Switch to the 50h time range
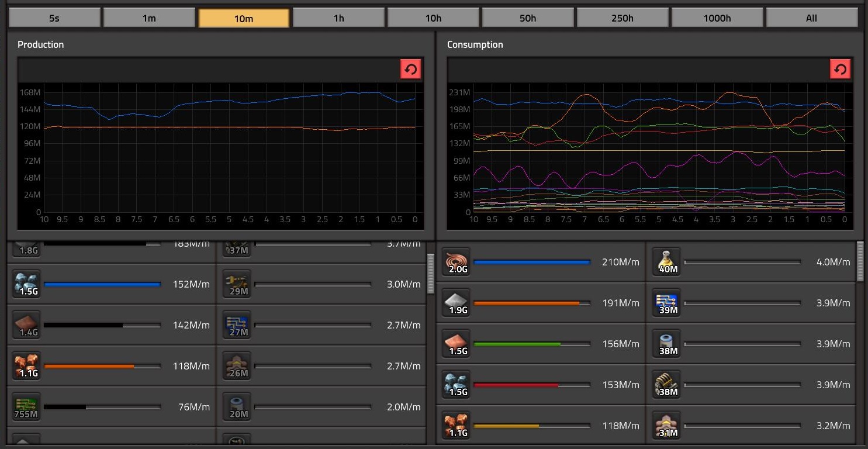868x449 pixels. pyautogui.click(x=528, y=18)
